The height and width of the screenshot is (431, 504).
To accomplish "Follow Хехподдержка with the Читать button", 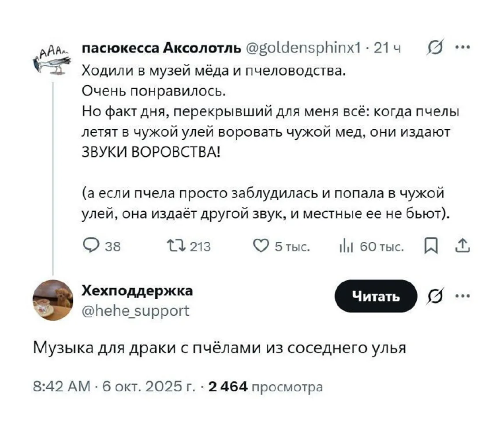I will coord(376,296).
